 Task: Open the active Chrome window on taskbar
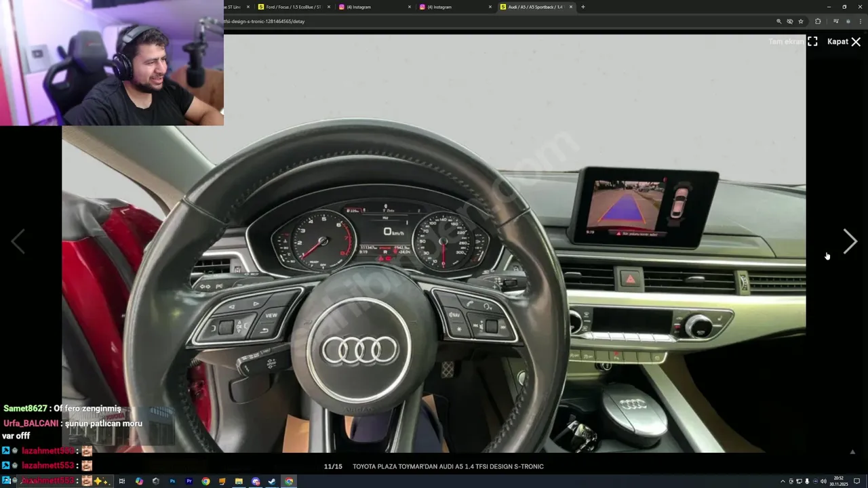click(x=289, y=481)
